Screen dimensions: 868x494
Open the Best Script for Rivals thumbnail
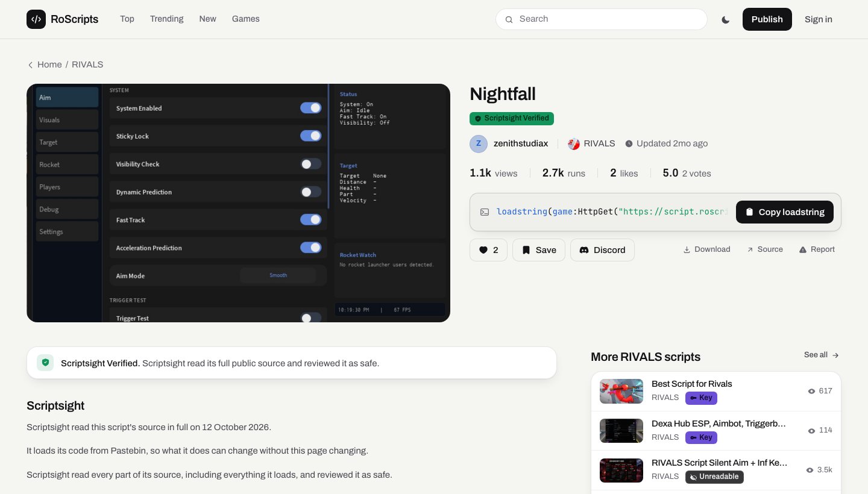point(621,391)
